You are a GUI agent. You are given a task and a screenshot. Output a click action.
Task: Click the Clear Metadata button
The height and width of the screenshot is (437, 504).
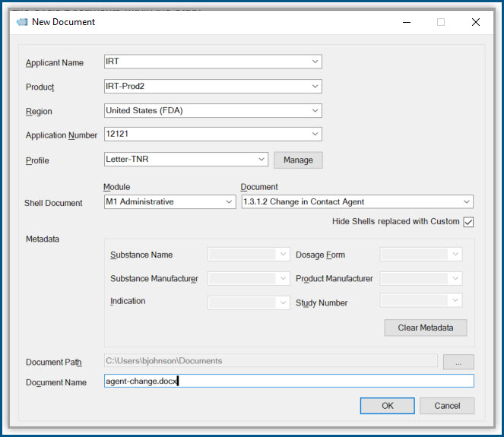click(425, 328)
